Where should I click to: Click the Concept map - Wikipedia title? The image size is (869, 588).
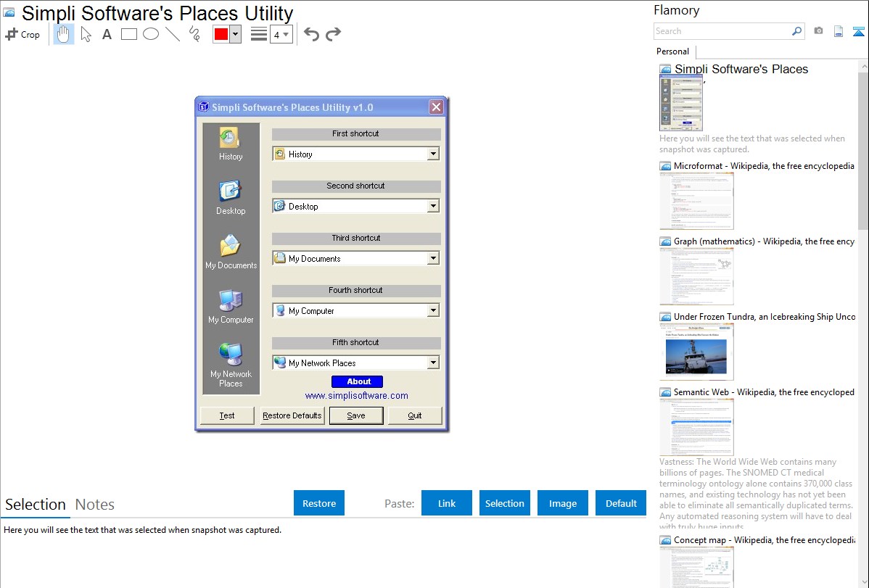(764, 539)
